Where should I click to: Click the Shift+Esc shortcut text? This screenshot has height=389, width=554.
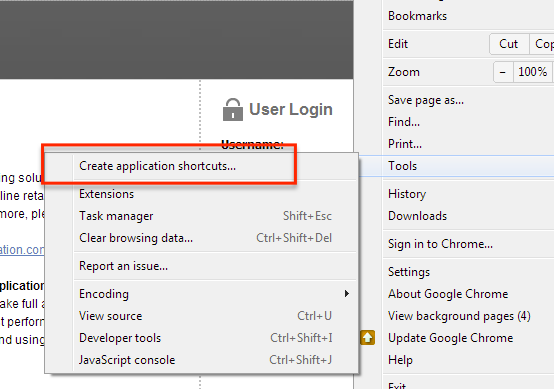click(x=307, y=216)
